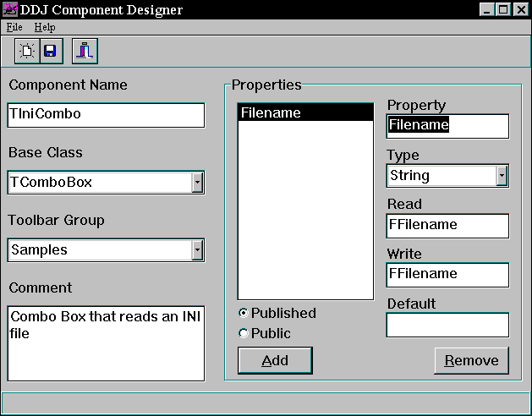Click inside the Comment text box
The image size is (532, 416).
click(x=106, y=342)
